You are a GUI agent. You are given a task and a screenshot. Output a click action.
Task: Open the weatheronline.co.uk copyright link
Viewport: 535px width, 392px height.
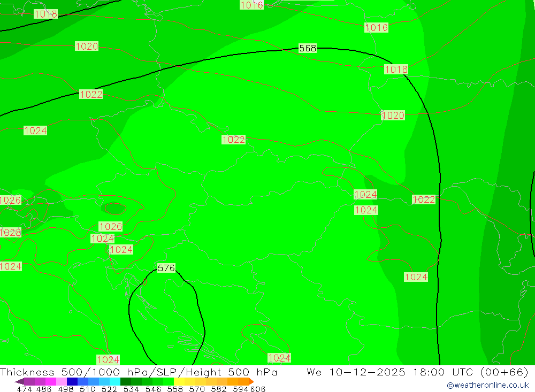coord(488,385)
